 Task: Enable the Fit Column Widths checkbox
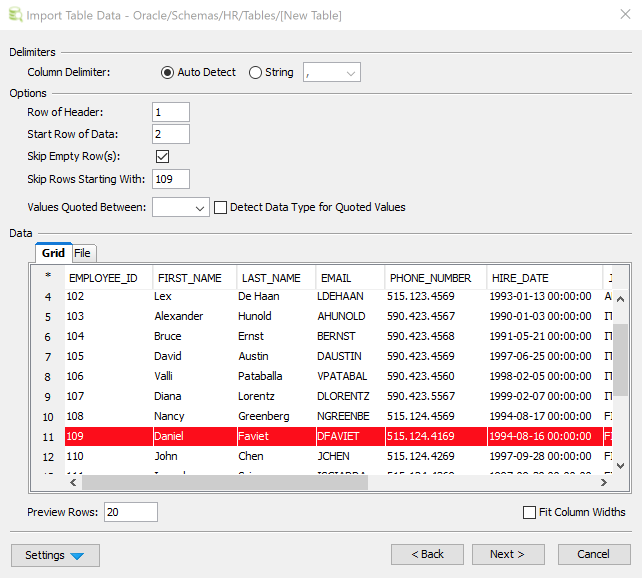coord(529,512)
